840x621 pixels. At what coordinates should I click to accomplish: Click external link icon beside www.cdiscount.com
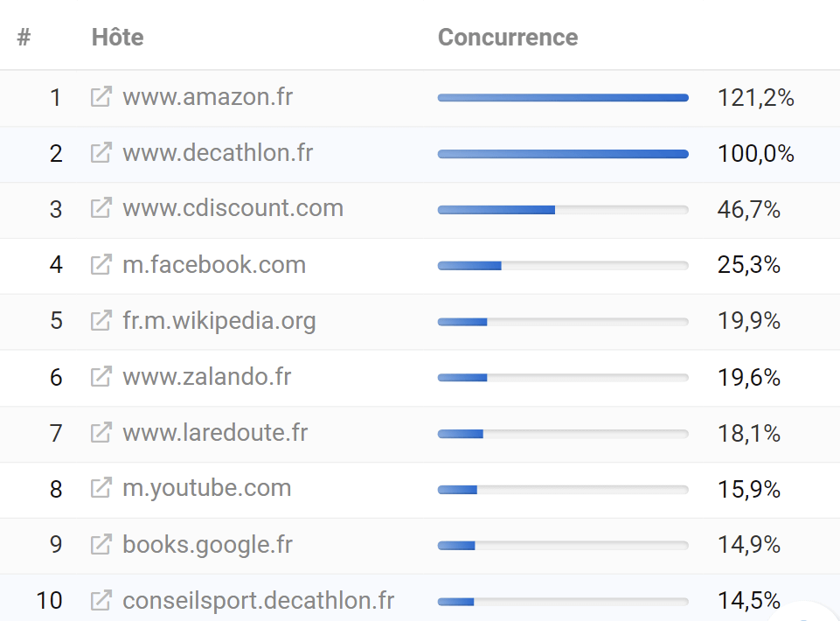(x=101, y=208)
